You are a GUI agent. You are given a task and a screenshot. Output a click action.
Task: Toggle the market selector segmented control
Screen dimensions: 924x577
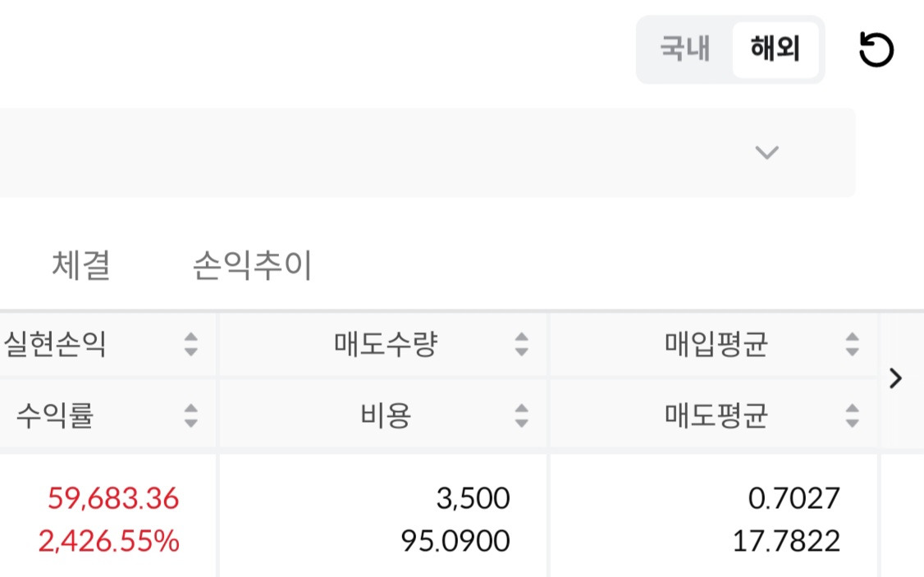point(729,49)
